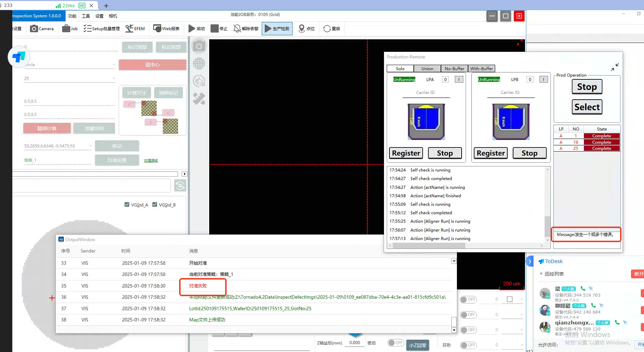
Task: Switch to the Solo tab
Action: tap(400, 69)
